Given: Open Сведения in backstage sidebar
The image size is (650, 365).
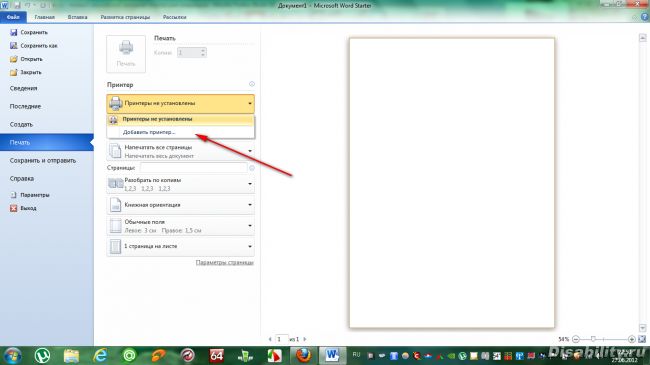Looking at the screenshot, I should tap(24, 88).
